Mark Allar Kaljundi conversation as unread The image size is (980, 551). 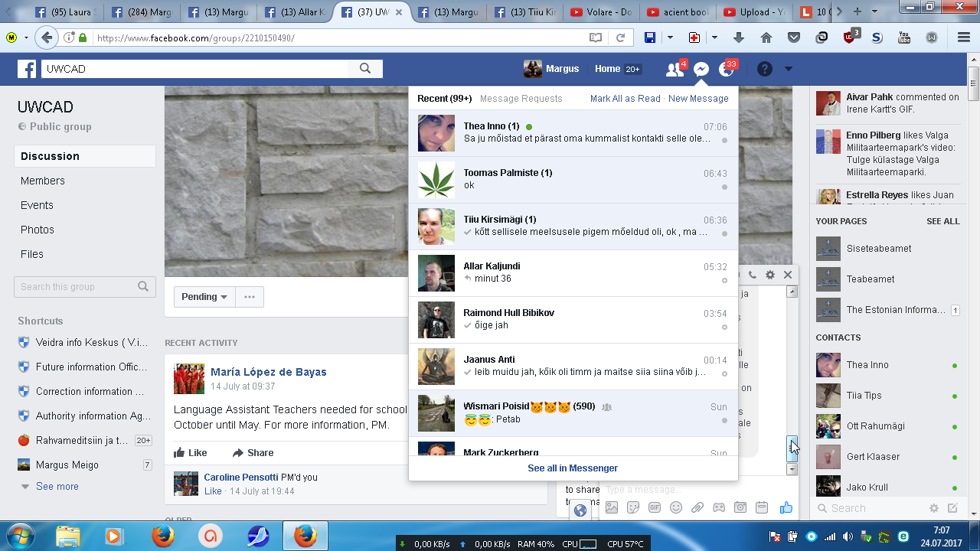[x=724, y=280]
